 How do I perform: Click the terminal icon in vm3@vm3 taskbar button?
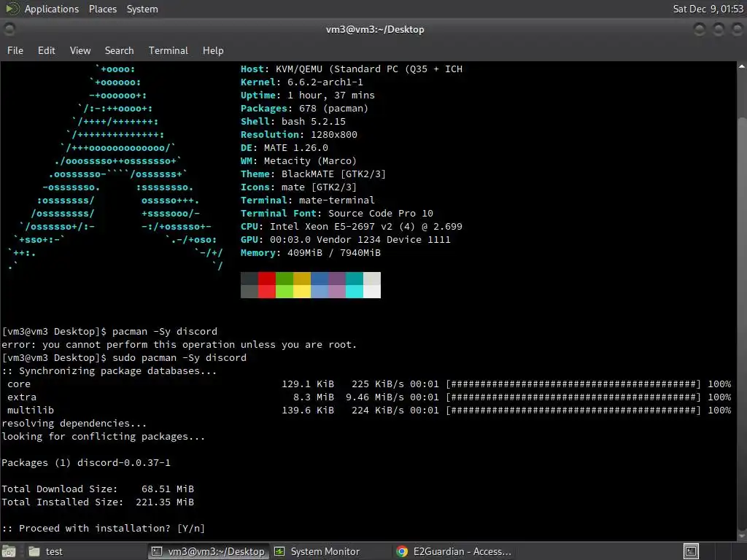pyautogui.click(x=157, y=551)
